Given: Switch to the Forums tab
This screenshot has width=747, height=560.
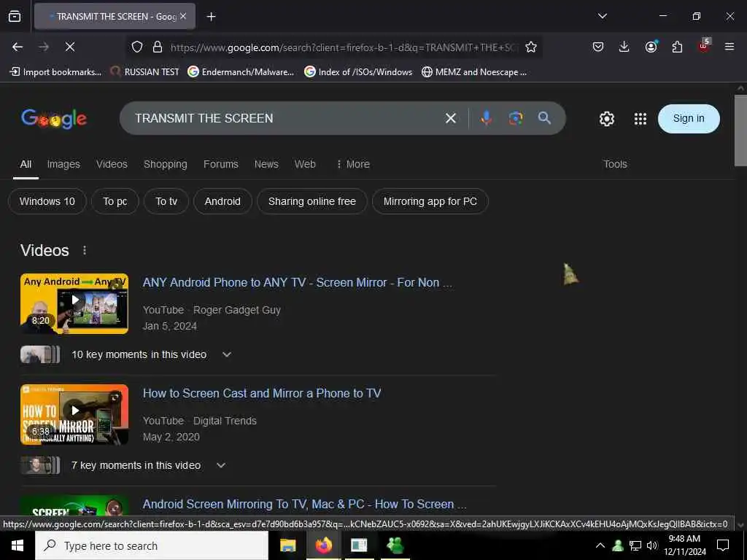Looking at the screenshot, I should (x=220, y=164).
